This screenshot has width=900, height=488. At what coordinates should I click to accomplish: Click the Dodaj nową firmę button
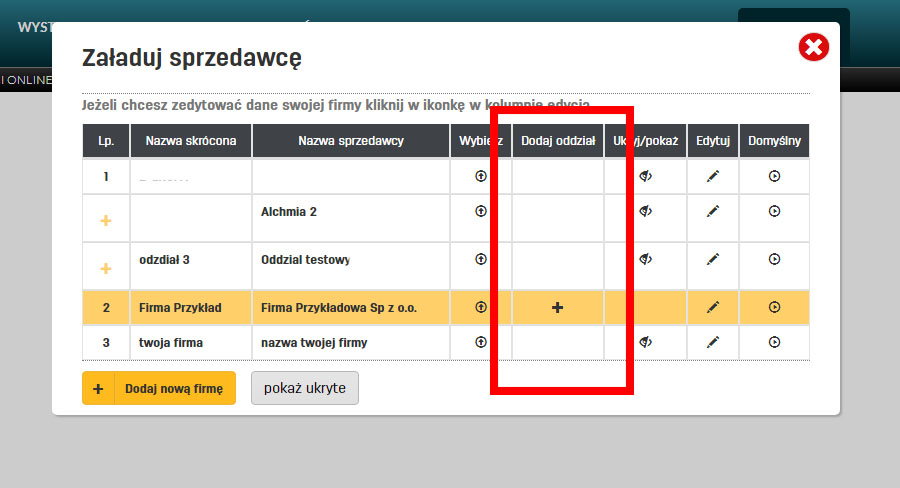click(159, 388)
